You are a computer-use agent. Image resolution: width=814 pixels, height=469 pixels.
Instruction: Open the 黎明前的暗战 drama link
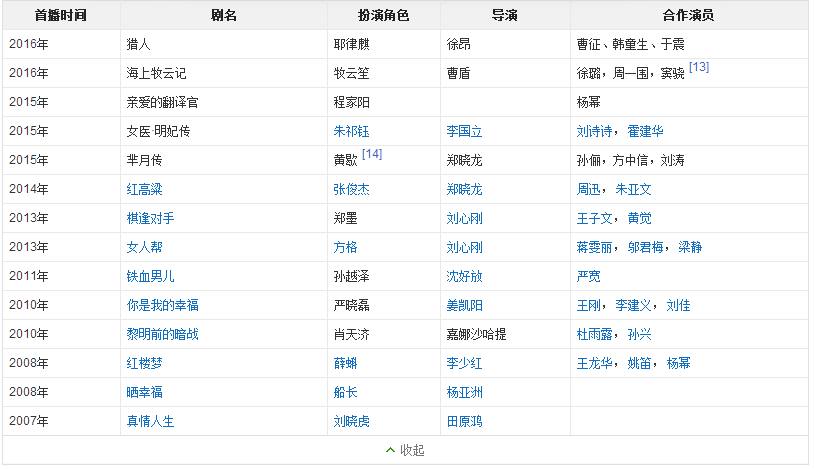coord(162,334)
